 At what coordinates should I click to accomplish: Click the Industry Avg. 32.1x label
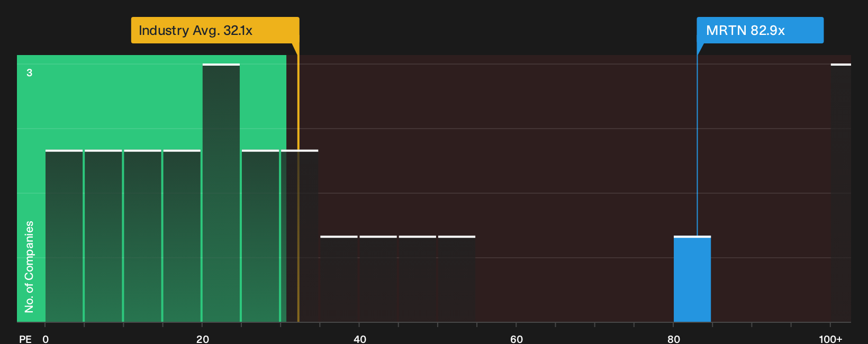pyautogui.click(x=215, y=30)
